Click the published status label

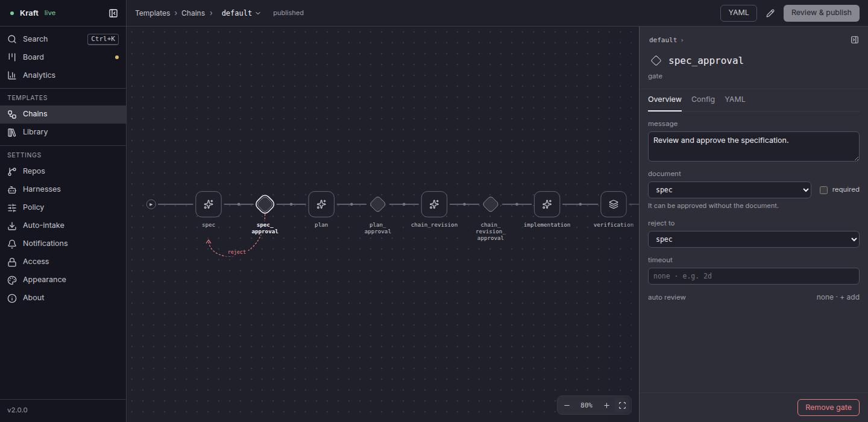pos(288,13)
